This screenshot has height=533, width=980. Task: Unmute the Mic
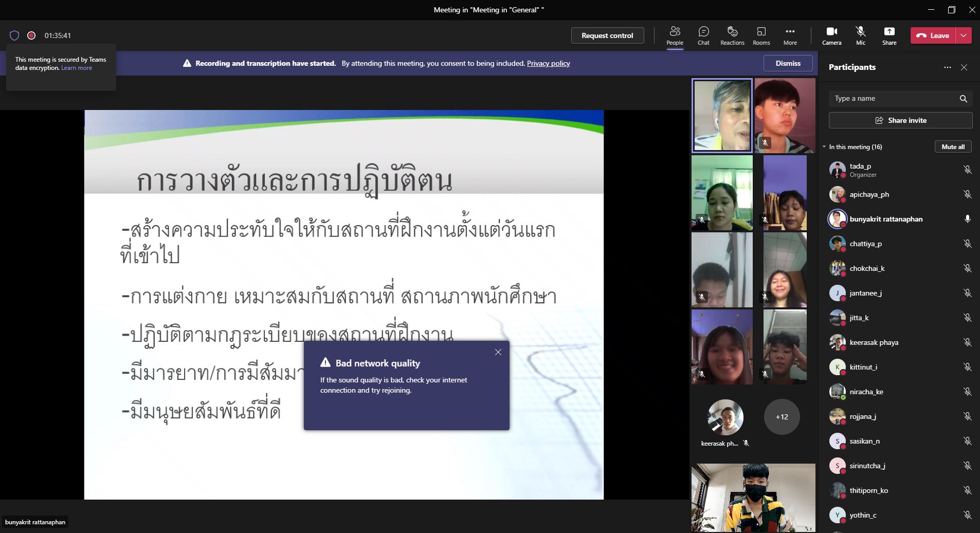click(x=860, y=35)
